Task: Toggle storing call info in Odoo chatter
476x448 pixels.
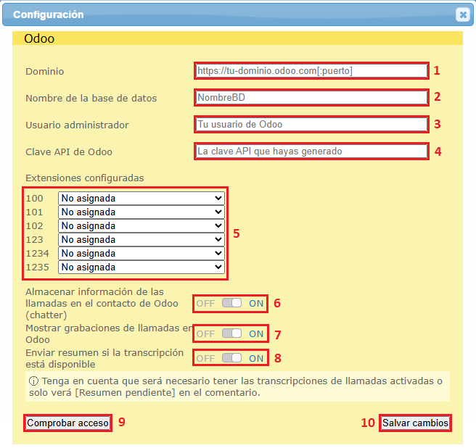Action: click(x=231, y=303)
